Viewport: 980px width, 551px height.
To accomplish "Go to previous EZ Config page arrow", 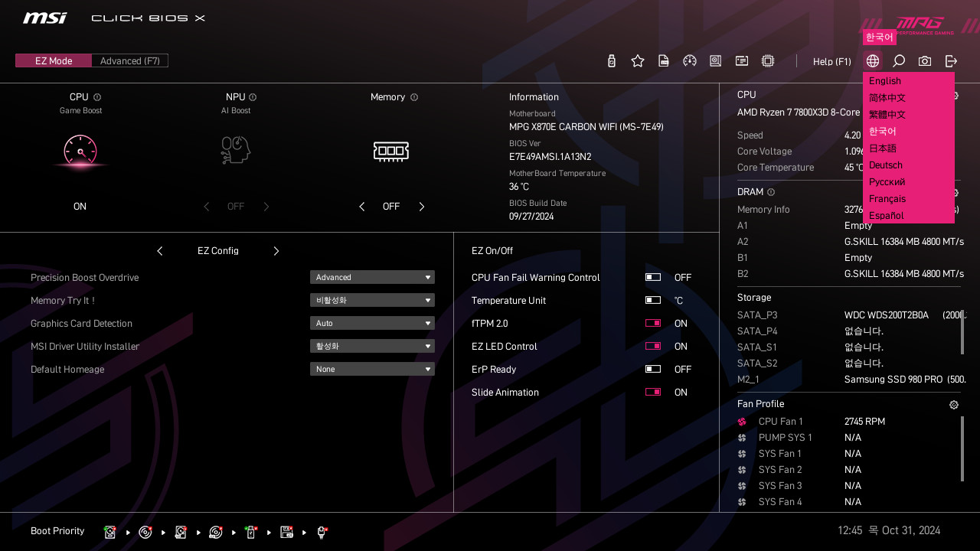I will [160, 251].
